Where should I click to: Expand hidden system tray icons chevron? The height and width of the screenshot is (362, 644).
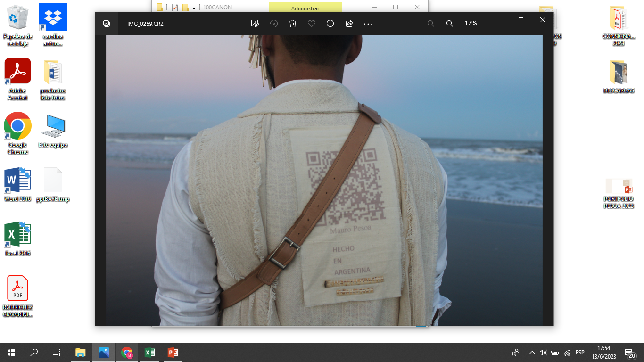coord(532,353)
